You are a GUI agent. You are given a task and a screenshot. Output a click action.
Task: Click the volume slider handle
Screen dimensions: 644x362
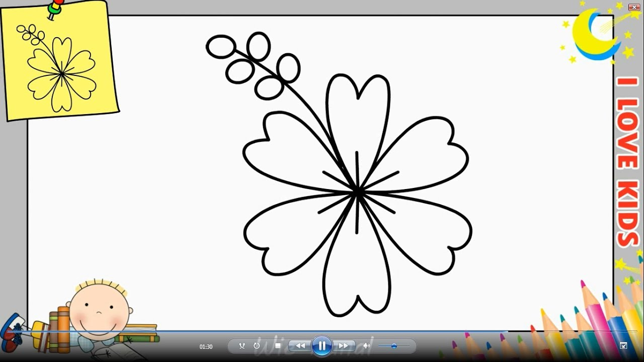click(394, 346)
